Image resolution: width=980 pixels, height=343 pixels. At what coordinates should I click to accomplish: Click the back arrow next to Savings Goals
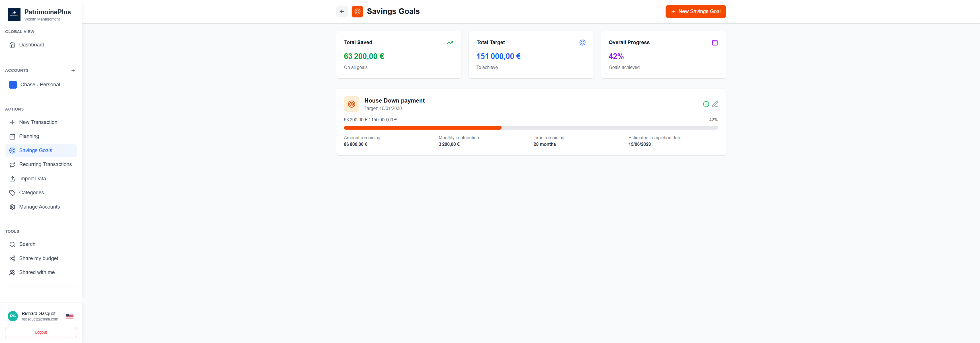[x=342, y=11]
